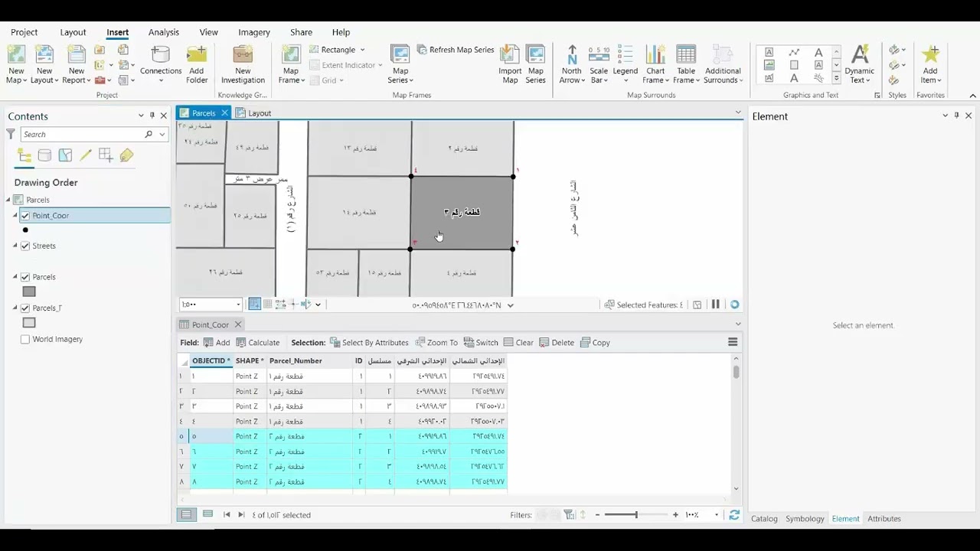Click the Chart Frame button
Image resolution: width=980 pixels, height=551 pixels.
pos(655,64)
